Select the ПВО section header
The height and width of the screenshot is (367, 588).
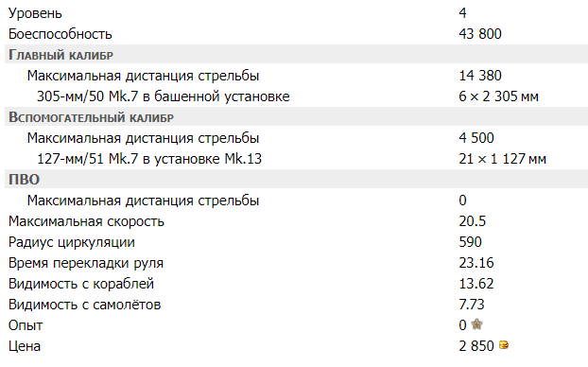pos(296,180)
